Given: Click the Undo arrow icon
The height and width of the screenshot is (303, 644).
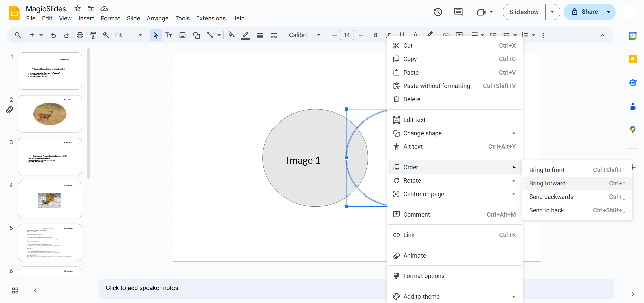Looking at the screenshot, I should tap(53, 35).
